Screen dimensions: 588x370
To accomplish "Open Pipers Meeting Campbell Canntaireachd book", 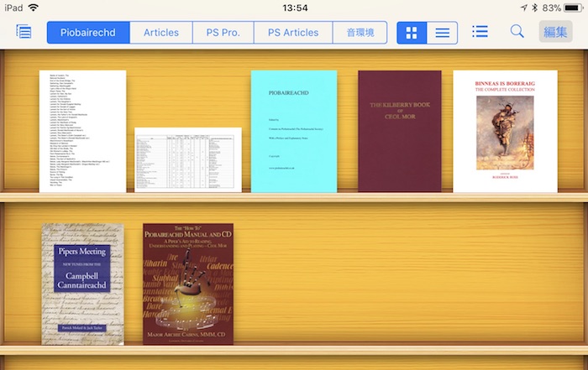I will (82, 284).
